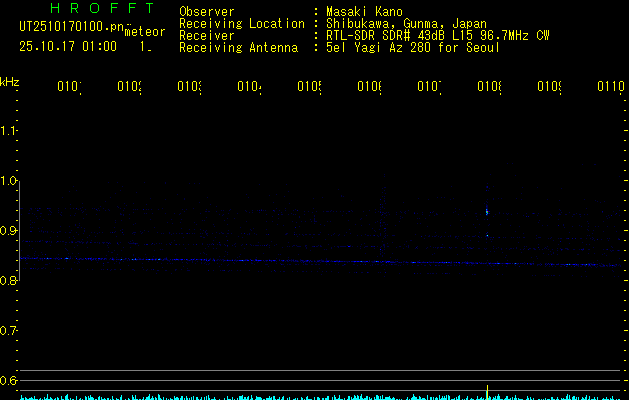Image resolution: width=629 pixels, height=400 pixels.
Task: Click the 1.0 kHz axis label
Action: (x=10, y=181)
